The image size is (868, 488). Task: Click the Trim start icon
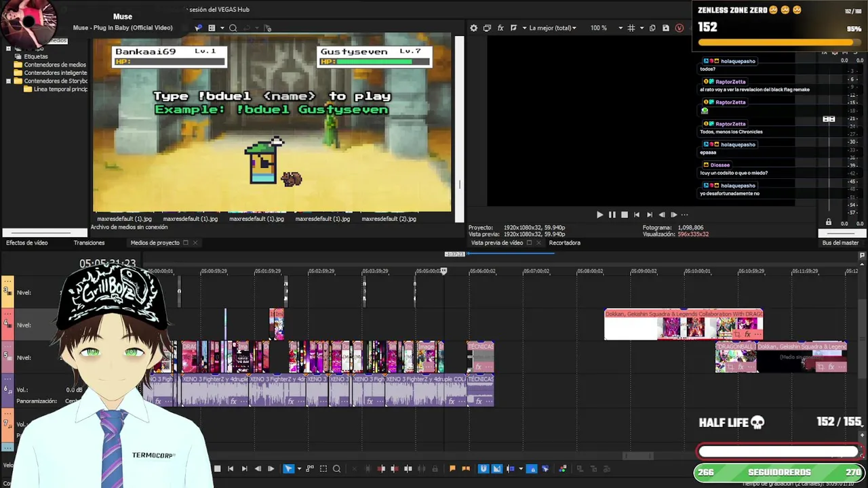tap(381, 468)
